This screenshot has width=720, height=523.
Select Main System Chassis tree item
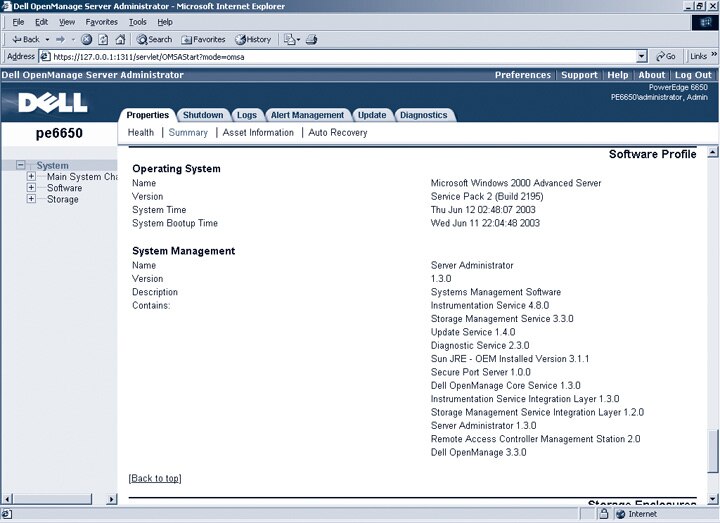82,177
